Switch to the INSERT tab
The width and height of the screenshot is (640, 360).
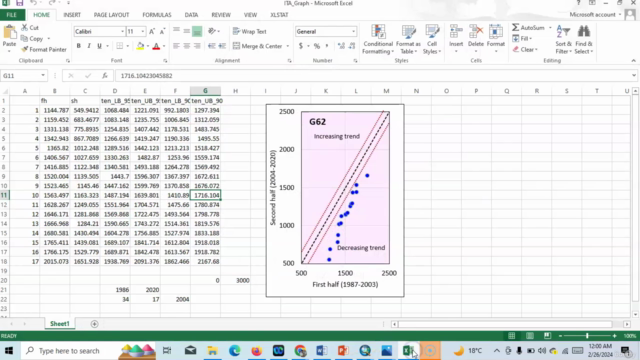[72, 15]
